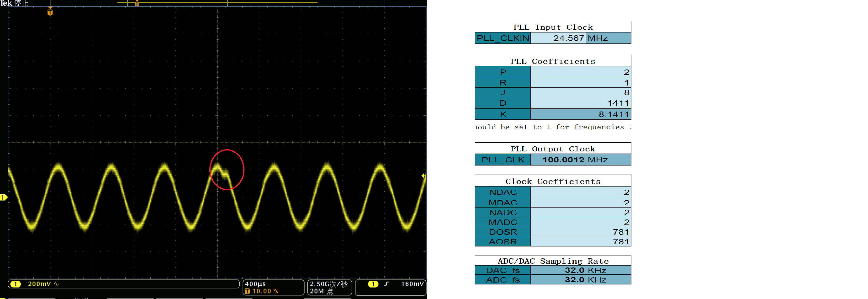Image resolution: width=868 pixels, height=299 pixels.
Task: Click the rising edge trigger slope icon
Action: coord(386,284)
